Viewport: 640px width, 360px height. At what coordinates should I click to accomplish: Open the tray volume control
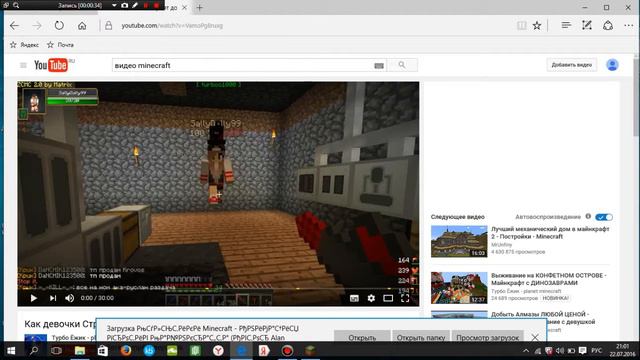click(x=560, y=351)
